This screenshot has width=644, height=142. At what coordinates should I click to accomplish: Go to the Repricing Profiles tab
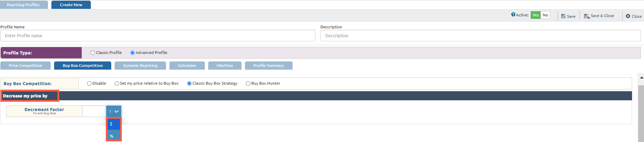(23, 5)
